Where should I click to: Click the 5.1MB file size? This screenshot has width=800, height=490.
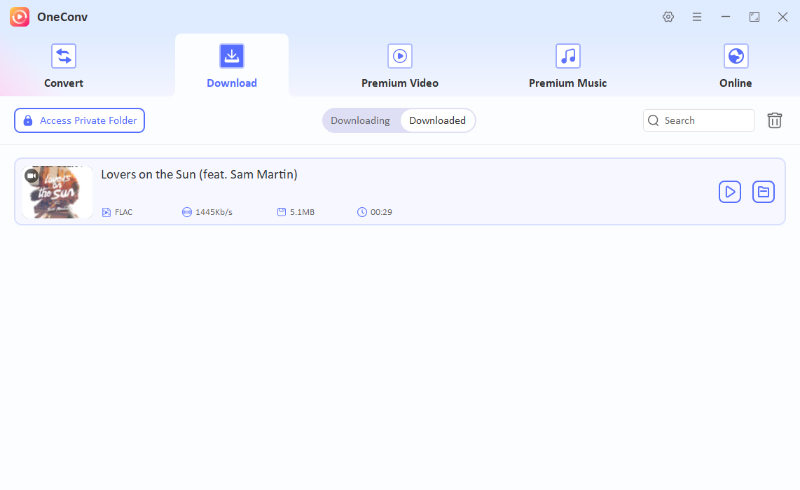302,212
